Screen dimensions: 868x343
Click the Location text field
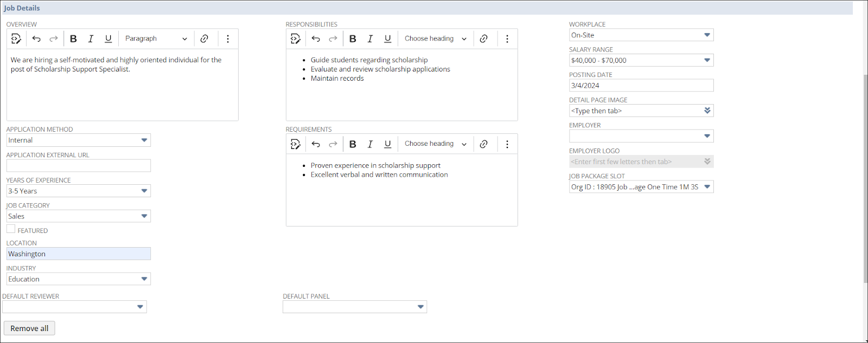[79, 254]
